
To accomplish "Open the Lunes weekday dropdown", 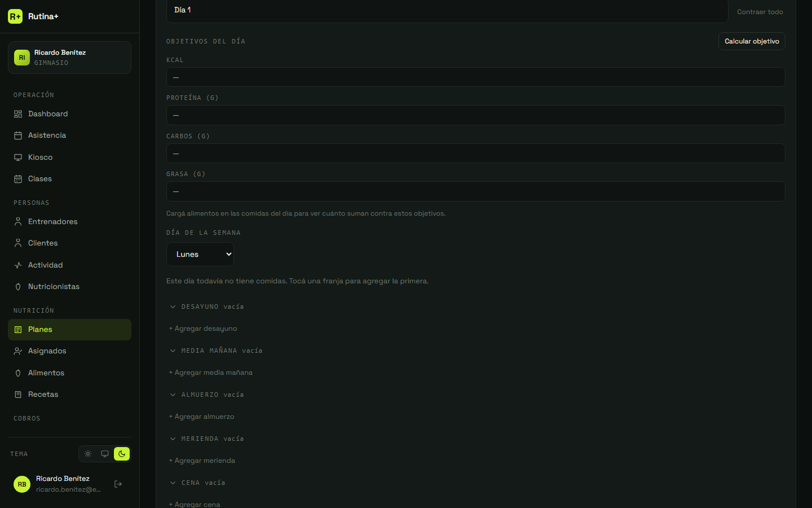I will [200, 254].
